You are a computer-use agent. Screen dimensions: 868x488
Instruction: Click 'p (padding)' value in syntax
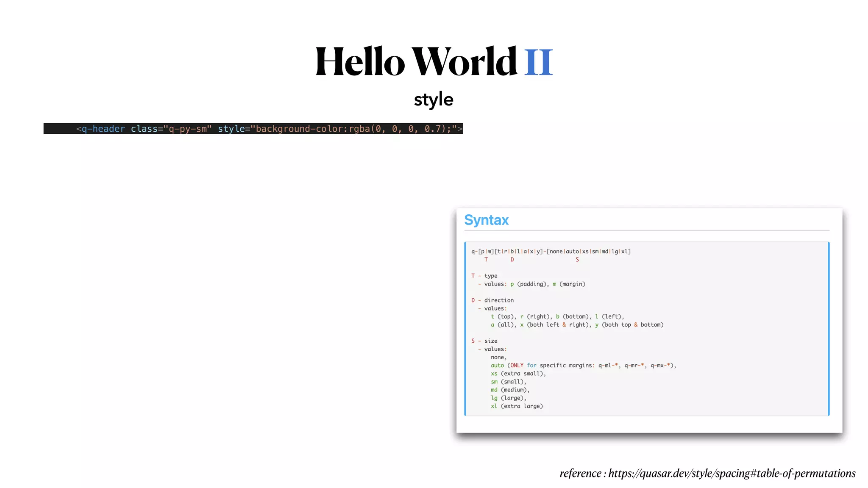point(529,284)
